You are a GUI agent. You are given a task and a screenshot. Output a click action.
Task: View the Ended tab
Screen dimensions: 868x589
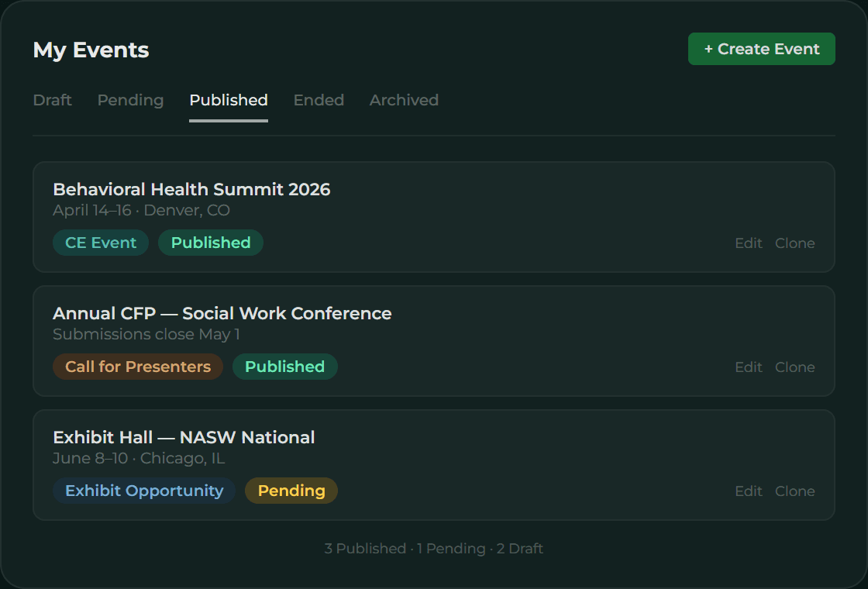[319, 100]
